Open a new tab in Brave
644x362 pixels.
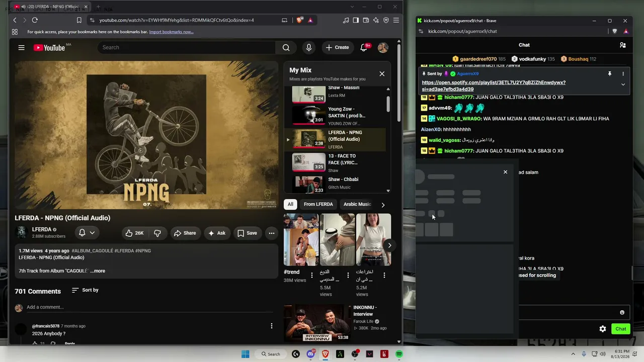tap(98, 7)
